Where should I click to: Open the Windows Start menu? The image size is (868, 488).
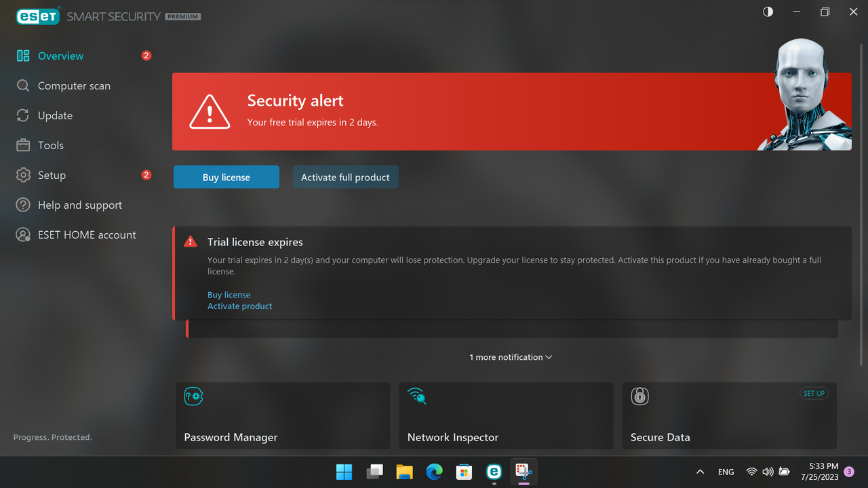pos(344,472)
